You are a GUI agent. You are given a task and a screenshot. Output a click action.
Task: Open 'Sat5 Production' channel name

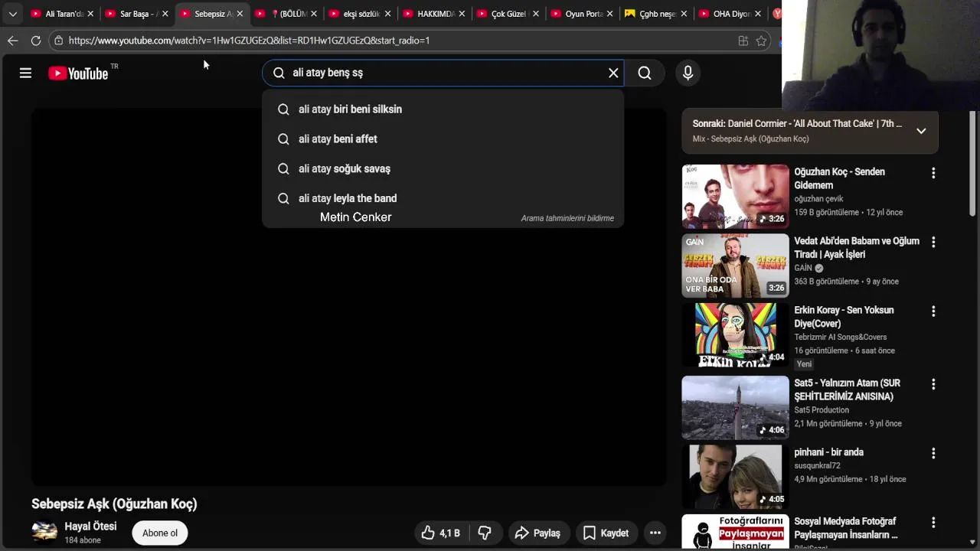[x=822, y=410]
